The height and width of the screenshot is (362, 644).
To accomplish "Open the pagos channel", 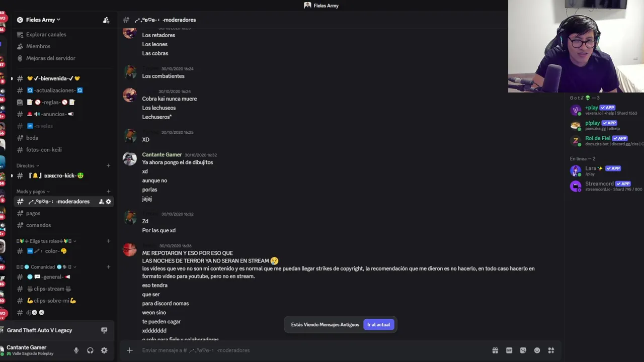I will pyautogui.click(x=33, y=214).
